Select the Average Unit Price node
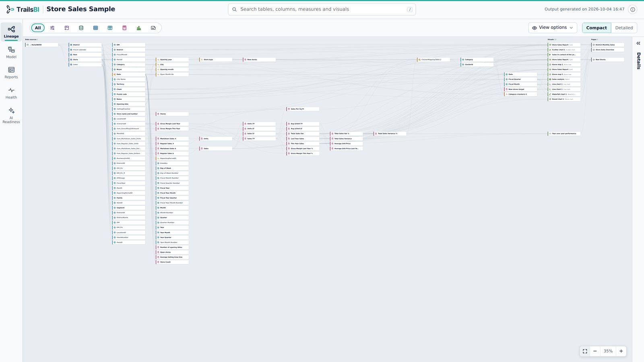644x362 pixels. click(346, 144)
